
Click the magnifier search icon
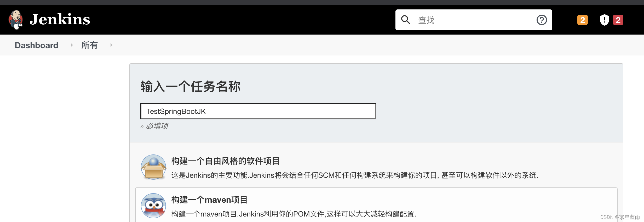coord(406,20)
